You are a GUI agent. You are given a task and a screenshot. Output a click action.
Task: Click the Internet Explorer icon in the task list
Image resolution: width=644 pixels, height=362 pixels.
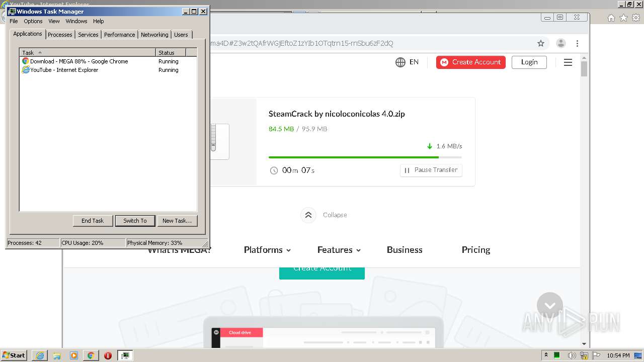coord(26,70)
